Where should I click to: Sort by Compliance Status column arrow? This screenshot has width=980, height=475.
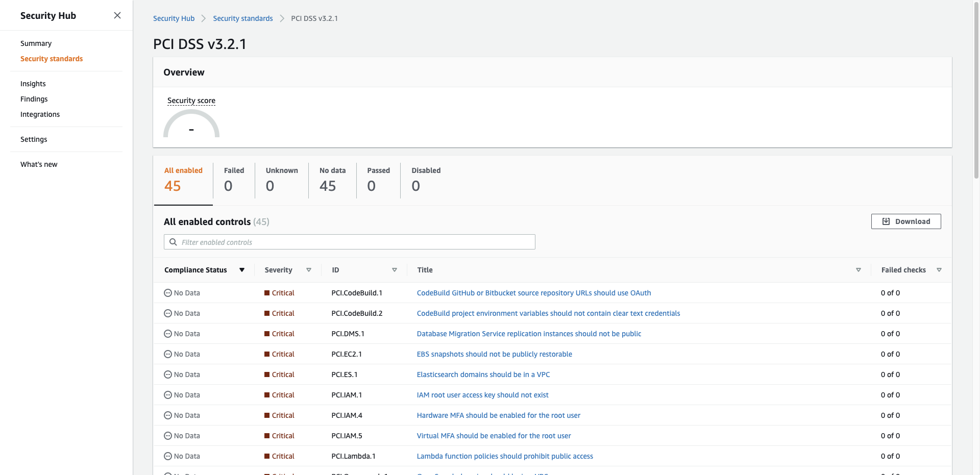(x=242, y=270)
